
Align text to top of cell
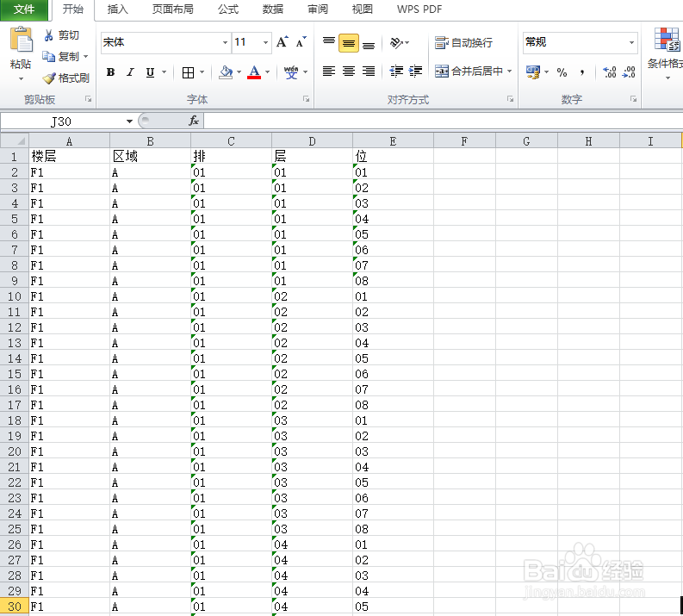tap(329, 42)
